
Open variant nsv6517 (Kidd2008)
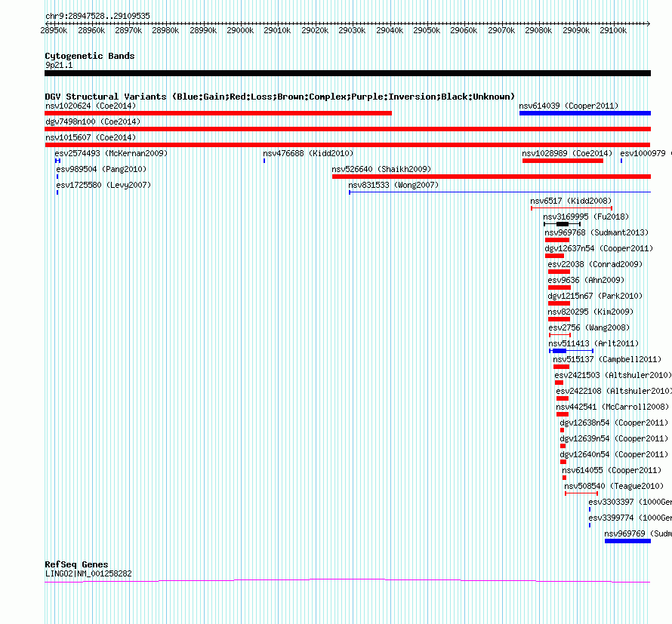571,201
